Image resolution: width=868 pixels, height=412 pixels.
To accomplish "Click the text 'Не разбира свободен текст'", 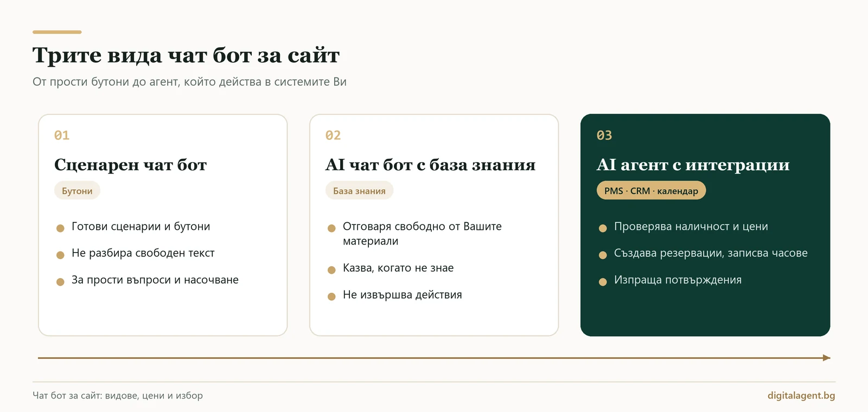I will [x=143, y=253].
